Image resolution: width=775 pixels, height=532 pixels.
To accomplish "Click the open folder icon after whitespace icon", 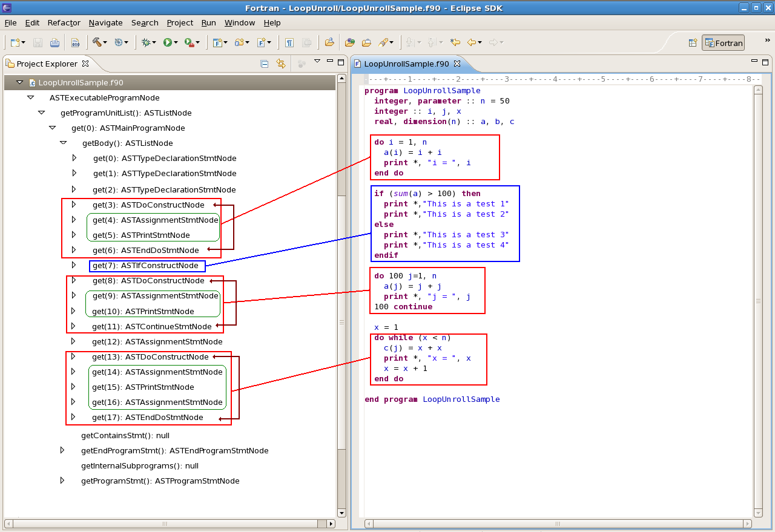I will point(329,42).
